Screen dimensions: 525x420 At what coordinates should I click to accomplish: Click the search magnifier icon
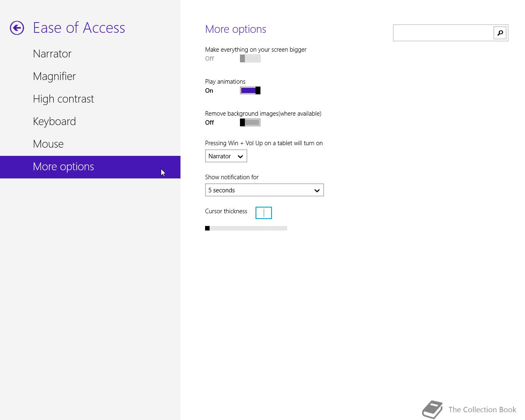pyautogui.click(x=500, y=33)
